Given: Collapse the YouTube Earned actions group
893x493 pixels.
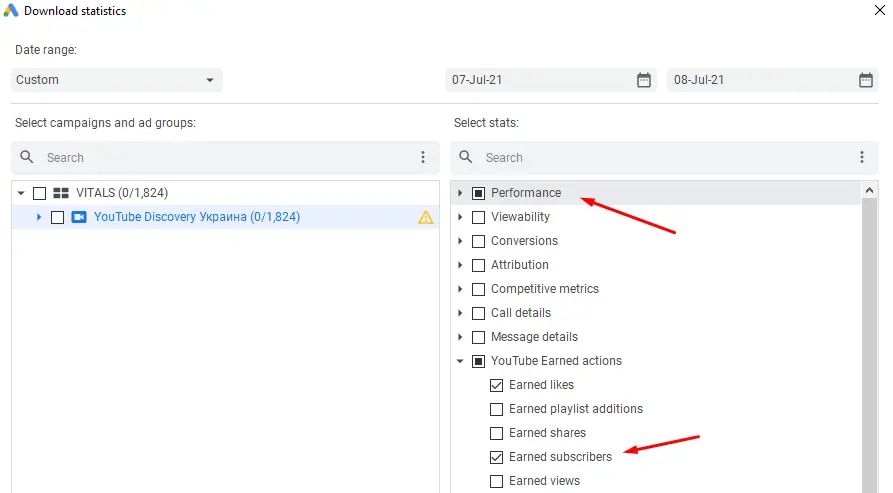Looking at the screenshot, I should [460, 361].
